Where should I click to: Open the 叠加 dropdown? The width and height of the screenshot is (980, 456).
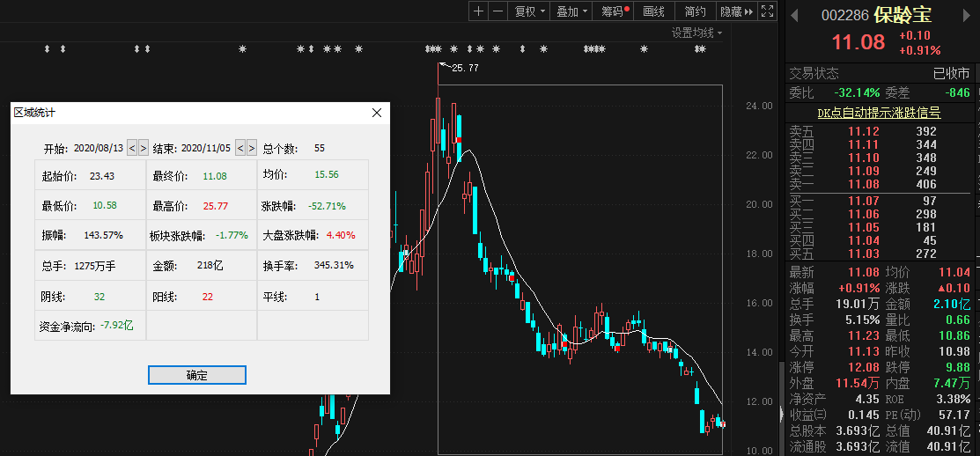(x=572, y=11)
